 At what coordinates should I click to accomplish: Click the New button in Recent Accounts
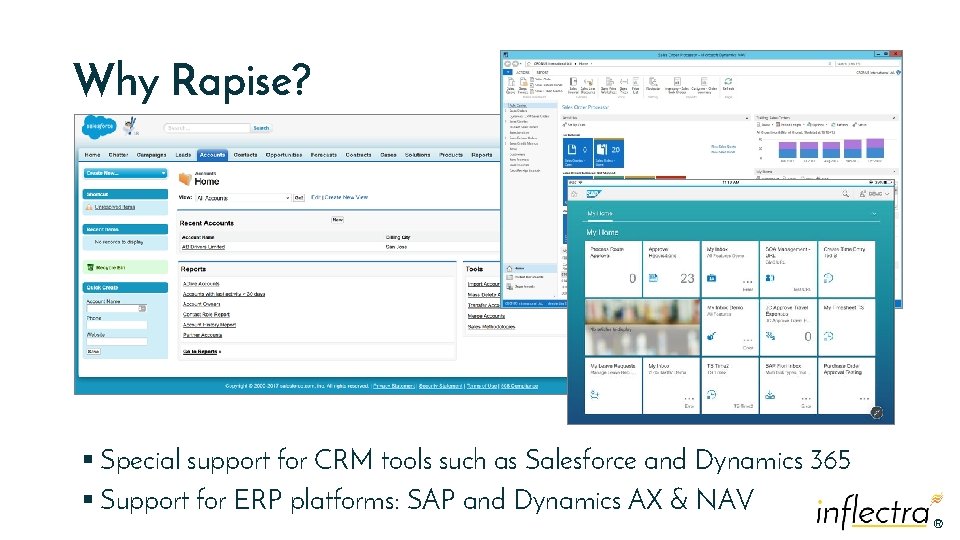(337, 219)
